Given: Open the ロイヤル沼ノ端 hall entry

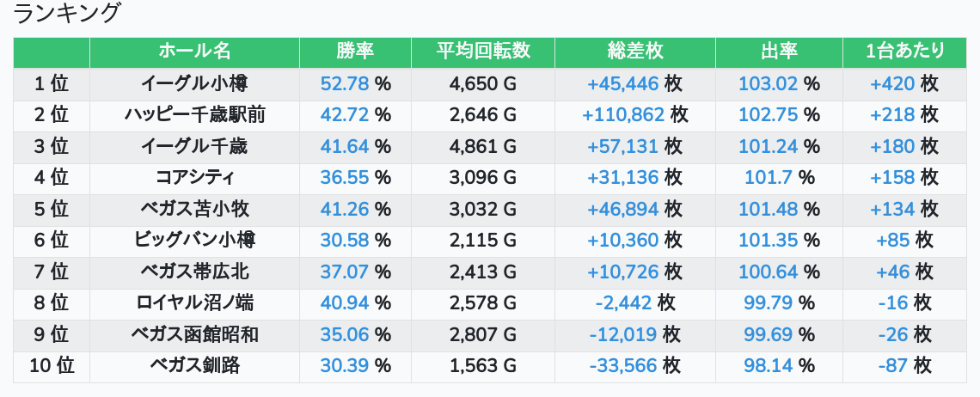Looking at the screenshot, I should [x=194, y=303].
